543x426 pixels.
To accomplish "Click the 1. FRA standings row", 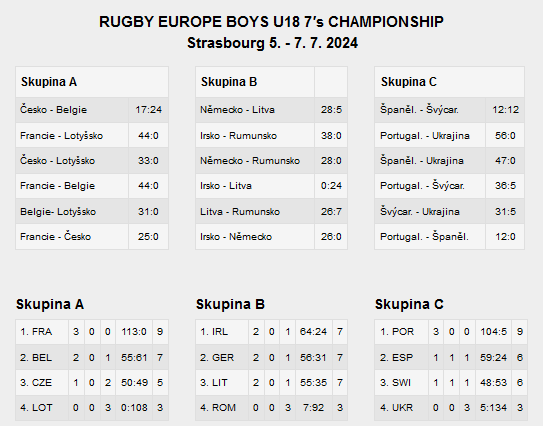I will coord(92,332).
